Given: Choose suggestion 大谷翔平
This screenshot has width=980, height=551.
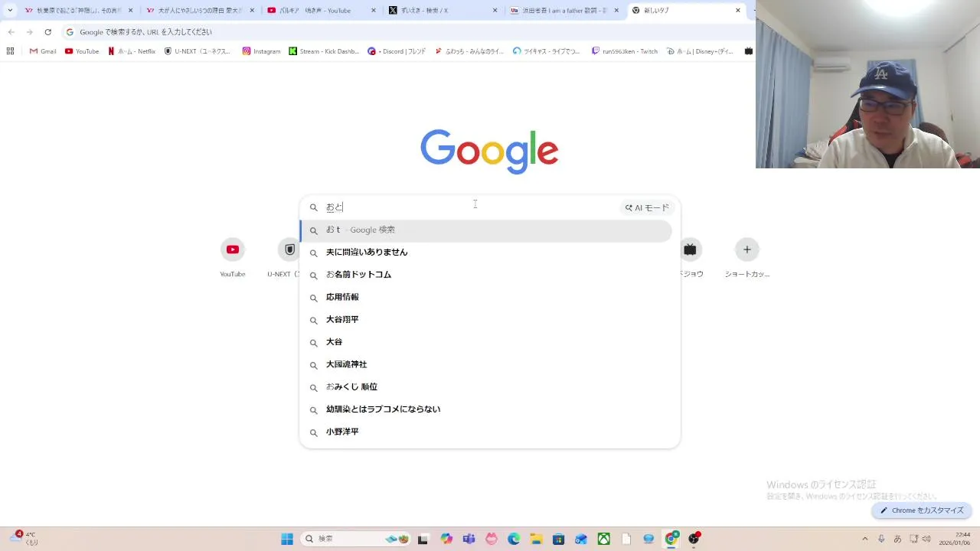Looking at the screenshot, I should tap(486, 320).
